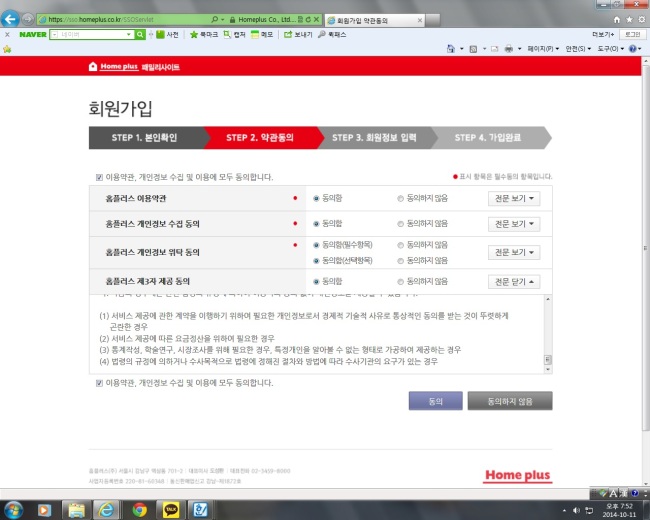Open Chrome from the Windows taskbar

point(140,510)
